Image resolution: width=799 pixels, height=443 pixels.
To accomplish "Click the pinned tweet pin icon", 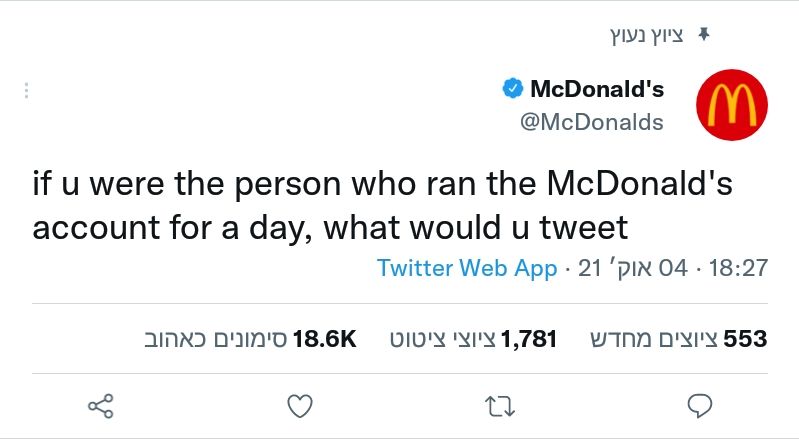I will coord(703,36).
